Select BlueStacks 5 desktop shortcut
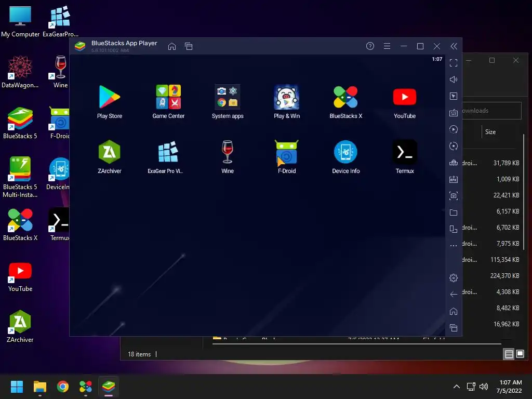 coord(20,123)
